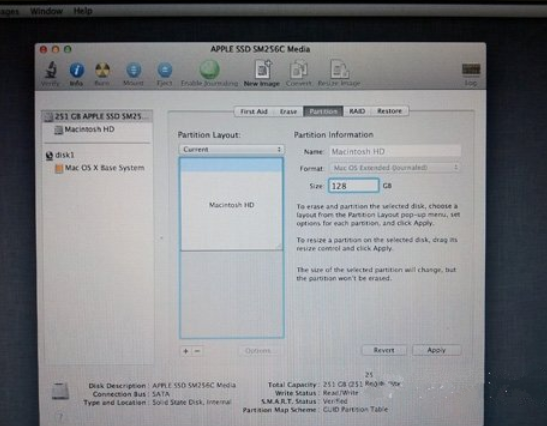Select Mac OS X Base System volume
This screenshot has height=426, width=547.
point(100,168)
